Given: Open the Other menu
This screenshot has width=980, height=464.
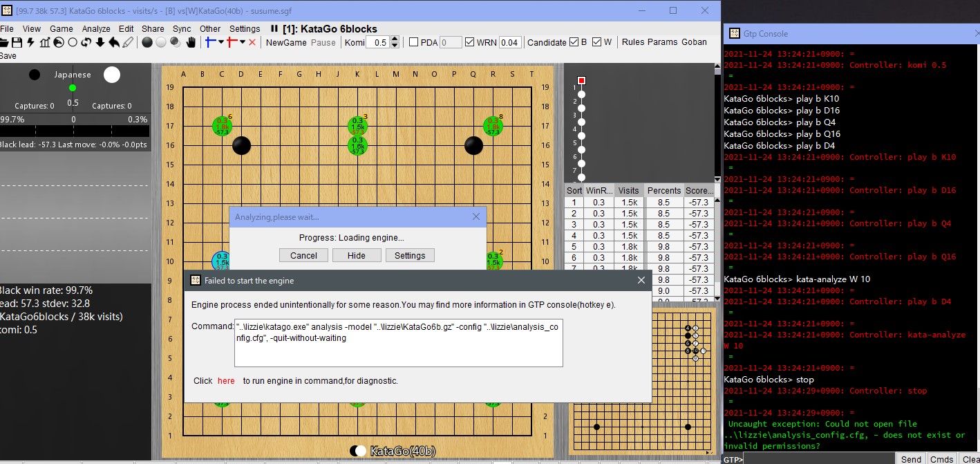Looking at the screenshot, I should pos(210,29).
